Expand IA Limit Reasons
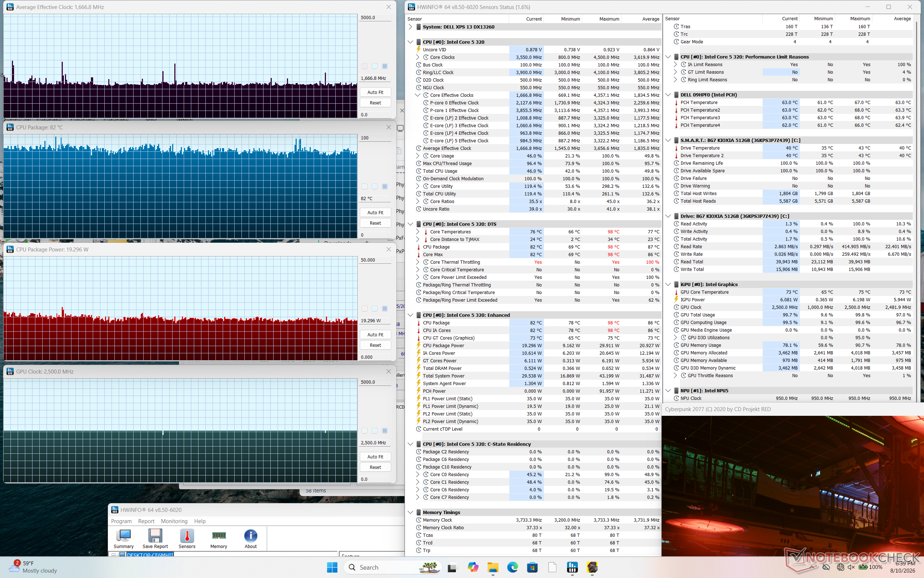 [675, 65]
